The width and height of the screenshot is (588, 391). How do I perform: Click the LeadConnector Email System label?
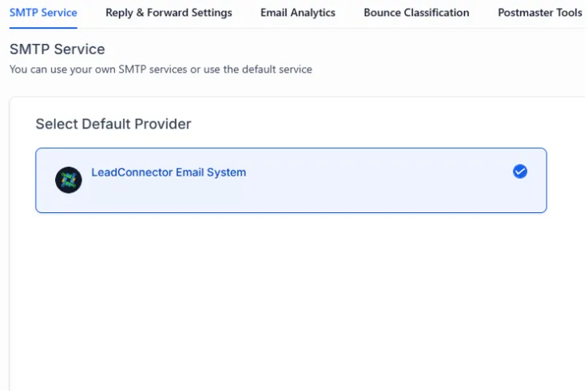169,172
